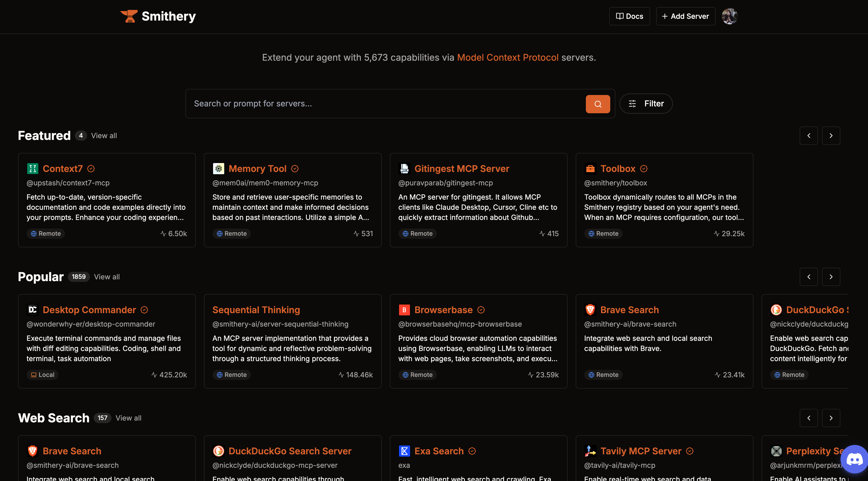Click the Tavily MCP Server icon
Image resolution: width=868 pixels, height=481 pixels.
click(590, 451)
